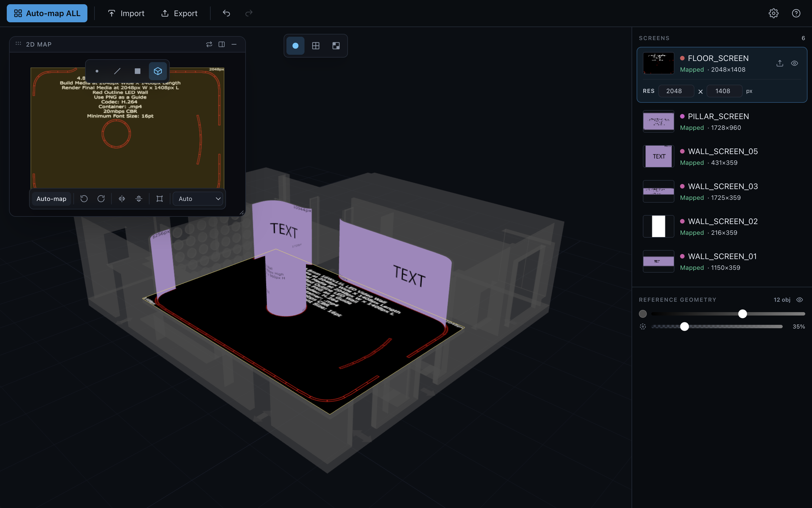Click the swap arrows icon in 2D MAP
Screen dimensions: 812x508
click(209, 44)
